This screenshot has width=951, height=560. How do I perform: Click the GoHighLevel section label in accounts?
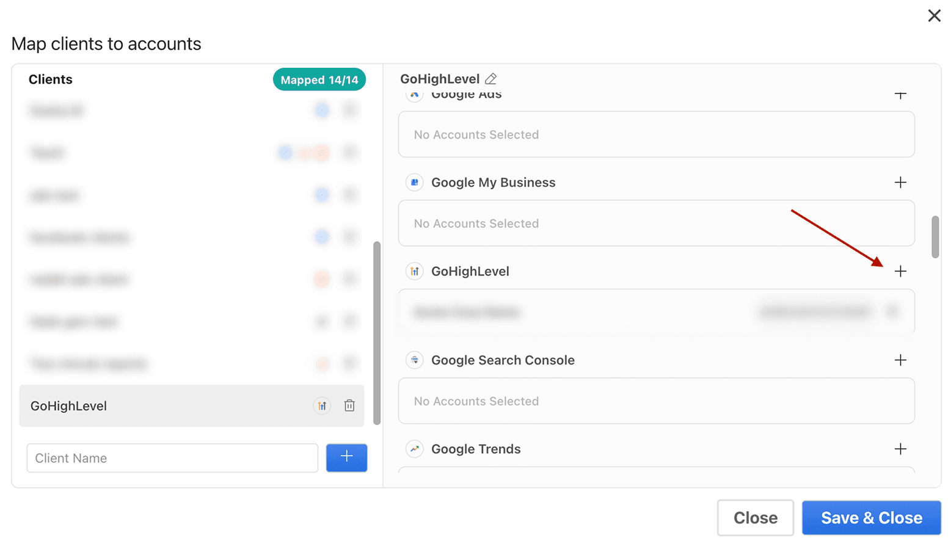(x=470, y=271)
